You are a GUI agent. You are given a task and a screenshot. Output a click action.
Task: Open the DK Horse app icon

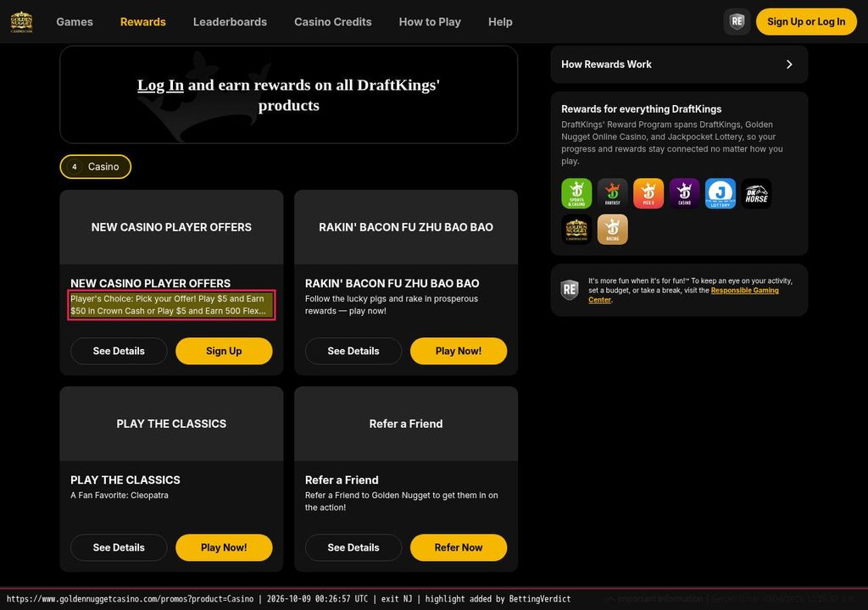[756, 193]
